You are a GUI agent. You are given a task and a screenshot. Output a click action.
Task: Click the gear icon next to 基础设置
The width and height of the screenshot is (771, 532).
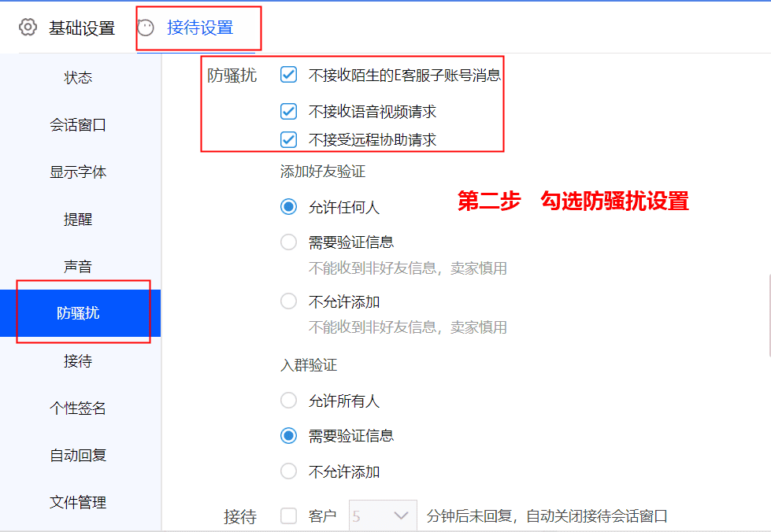tap(28, 26)
